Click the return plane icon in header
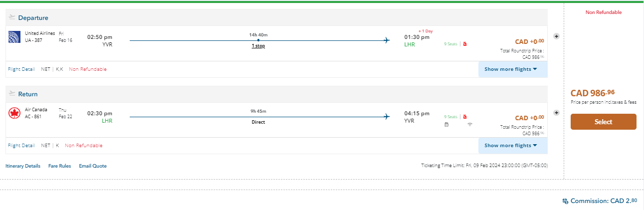 (x=12, y=94)
